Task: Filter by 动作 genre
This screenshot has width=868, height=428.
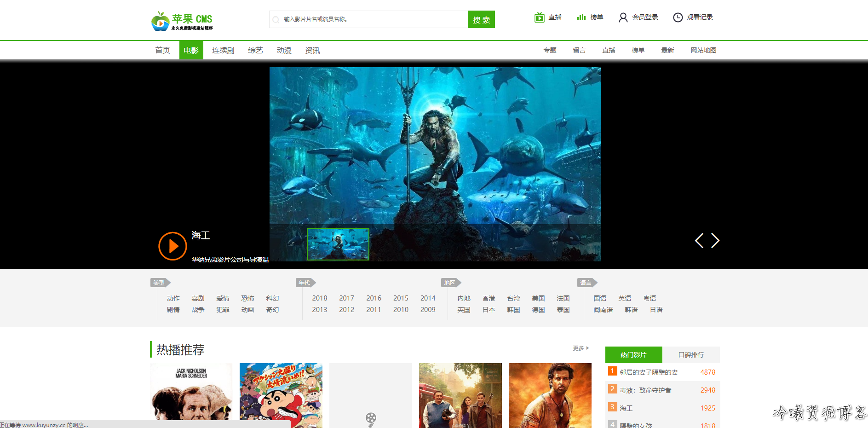Action: point(173,298)
